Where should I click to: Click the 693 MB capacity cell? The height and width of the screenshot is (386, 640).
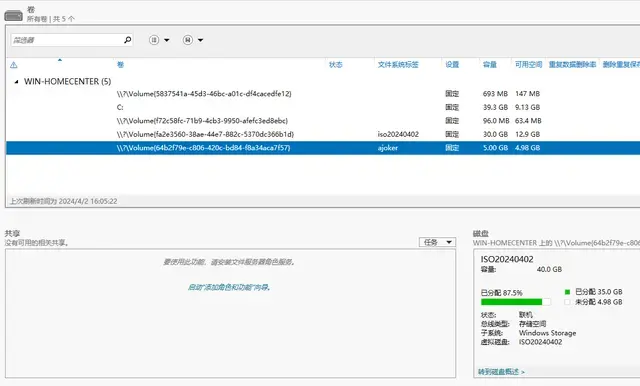(x=495, y=94)
